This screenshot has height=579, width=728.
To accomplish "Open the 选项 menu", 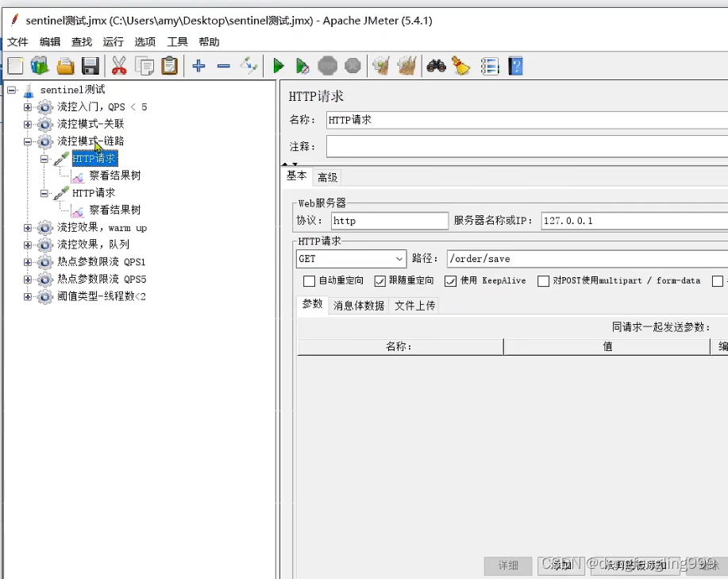I will (144, 42).
